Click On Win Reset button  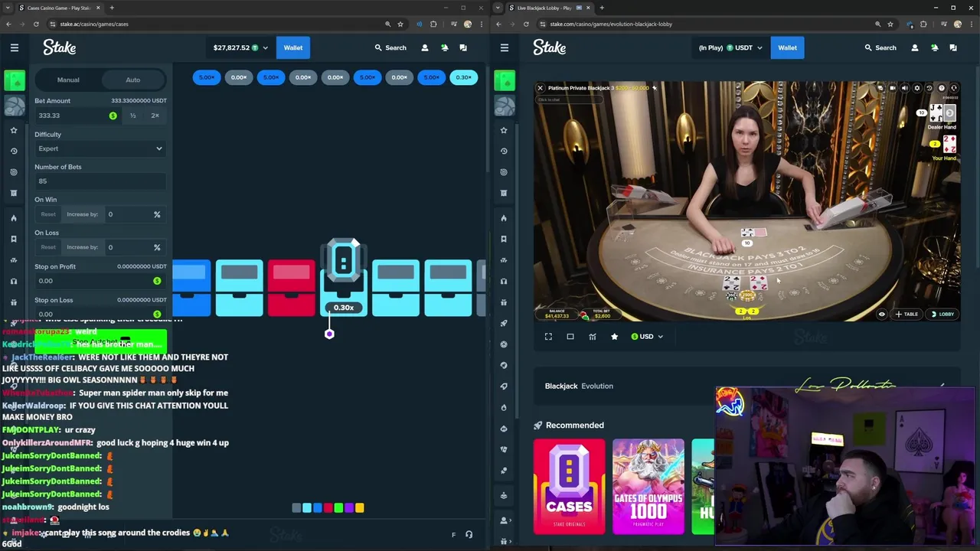pos(48,214)
